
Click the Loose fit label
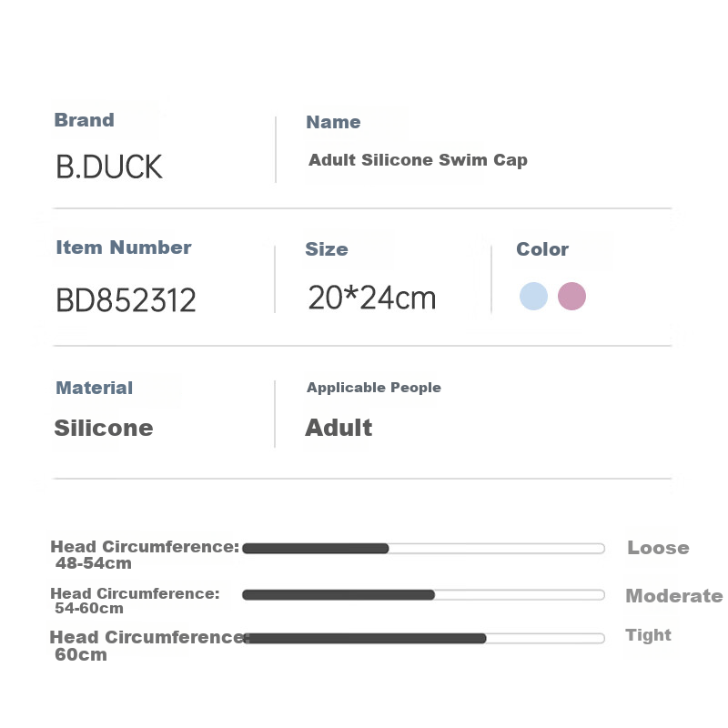[x=658, y=548]
